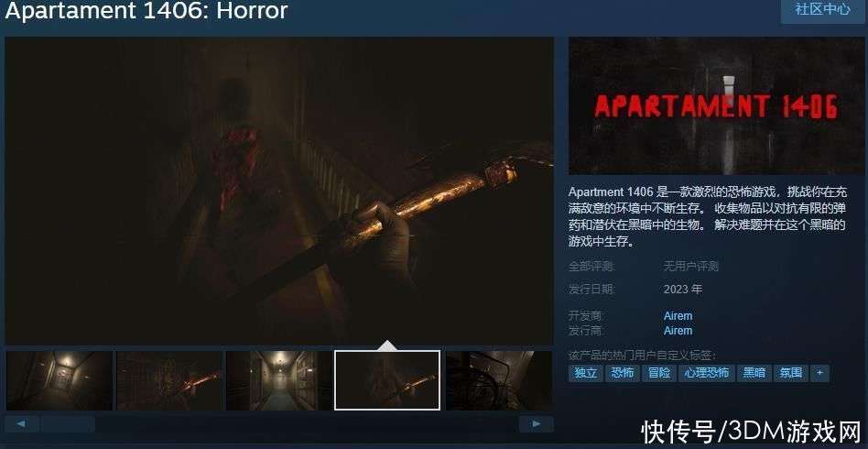Select the highlighted fourth thumbnail
Image resolution: width=868 pixels, height=449 pixels.
coord(387,380)
